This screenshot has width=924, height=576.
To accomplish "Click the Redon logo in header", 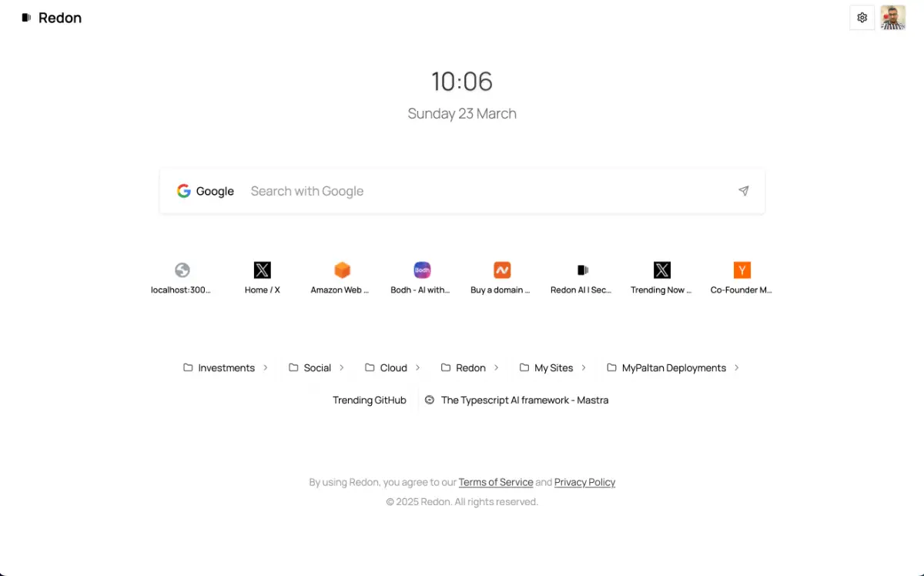I will [52, 18].
